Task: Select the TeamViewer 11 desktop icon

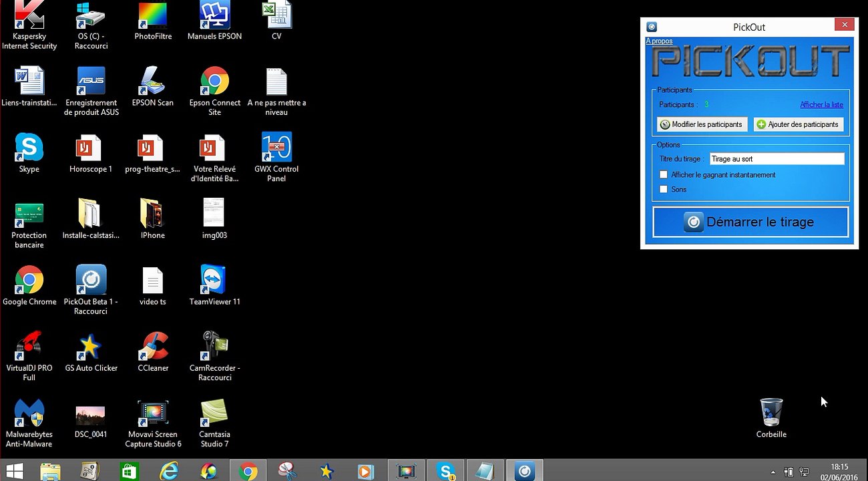Action: click(x=214, y=285)
